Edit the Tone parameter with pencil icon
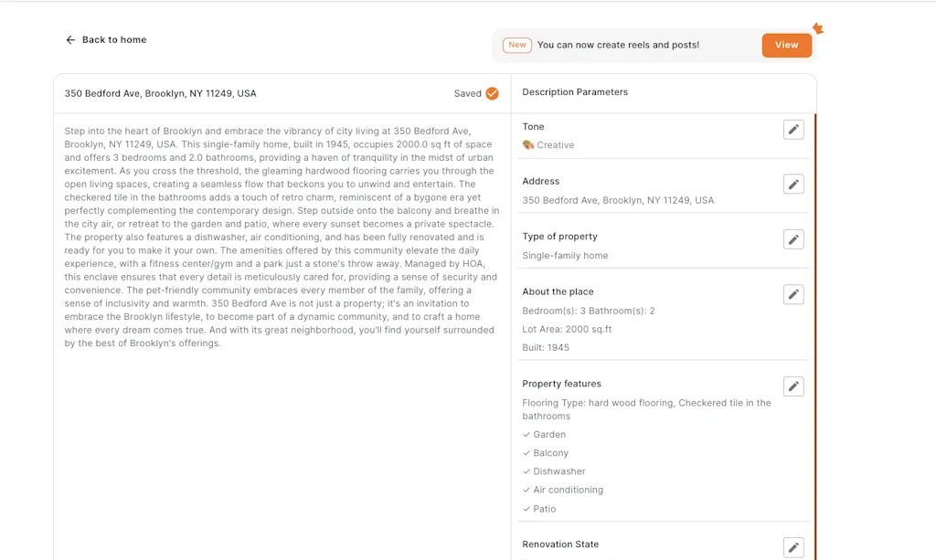The width and height of the screenshot is (936, 560). (793, 130)
